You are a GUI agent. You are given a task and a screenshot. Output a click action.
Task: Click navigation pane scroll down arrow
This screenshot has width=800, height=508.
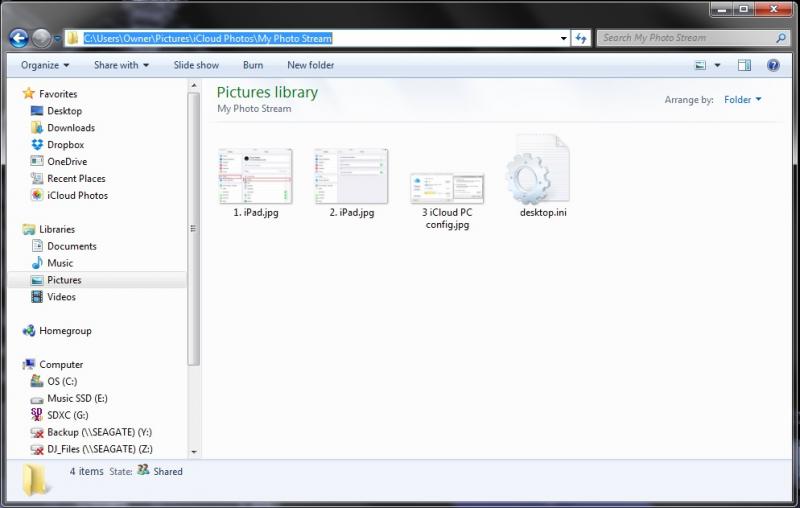193,452
